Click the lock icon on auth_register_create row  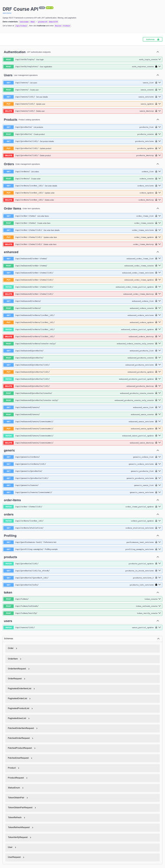coord(156,67)
